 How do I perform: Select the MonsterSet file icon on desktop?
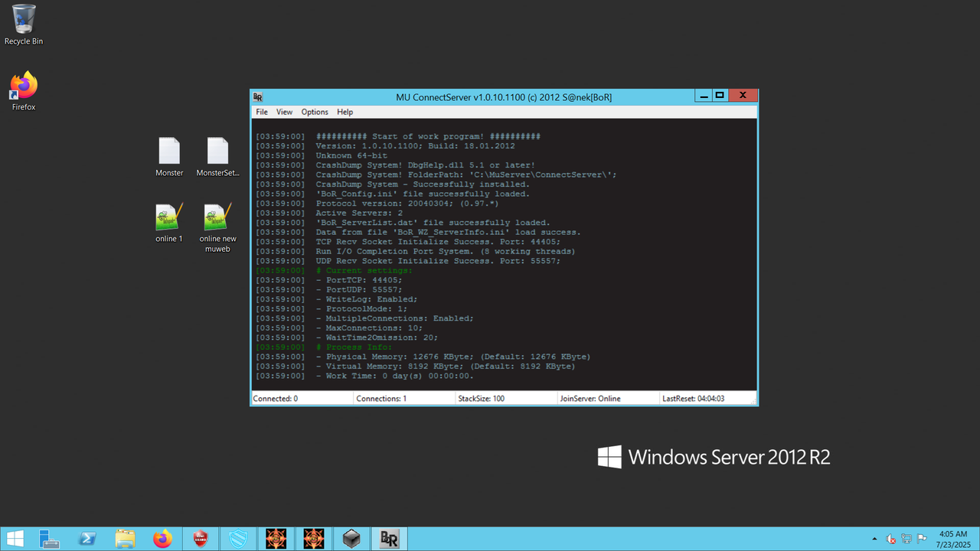pyautogui.click(x=217, y=157)
